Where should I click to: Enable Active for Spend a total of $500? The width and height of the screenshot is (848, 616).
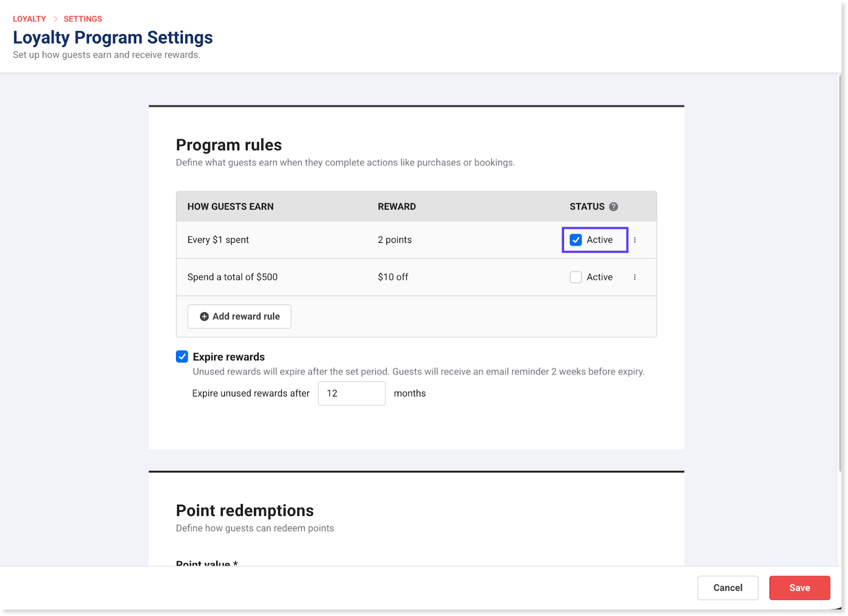click(x=576, y=277)
